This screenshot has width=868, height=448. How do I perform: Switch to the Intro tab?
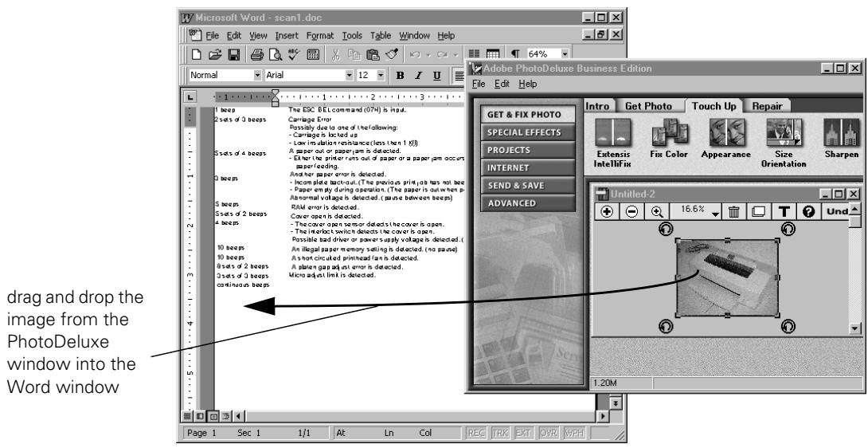tap(597, 106)
